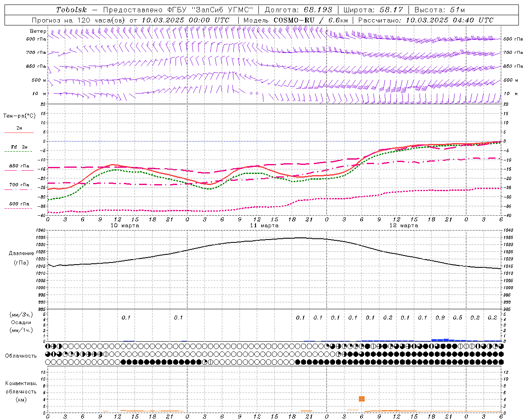The image size is (525, 420).
Task: Click the Осадки precipitation label
Action: [x=21, y=322]
